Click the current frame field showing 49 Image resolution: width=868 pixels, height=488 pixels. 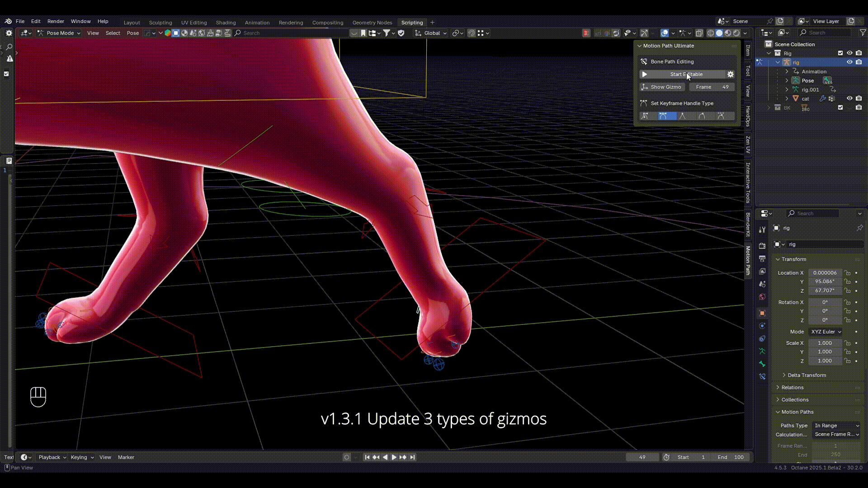click(x=642, y=457)
